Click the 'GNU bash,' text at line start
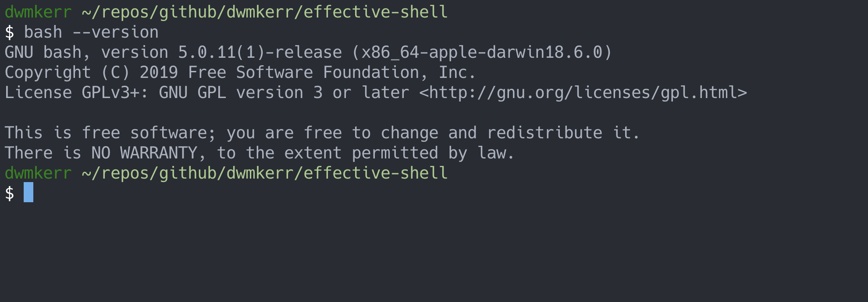 (48, 53)
